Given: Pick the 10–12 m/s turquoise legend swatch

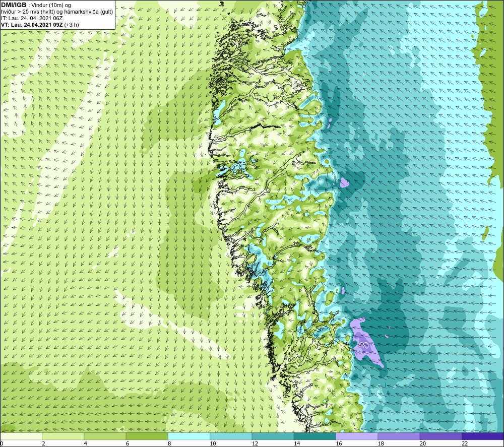Looking at the screenshot, I should click(231, 436).
